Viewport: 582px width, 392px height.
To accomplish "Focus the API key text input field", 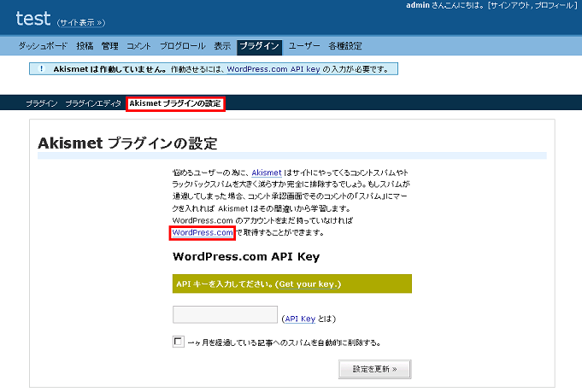I will [225, 315].
